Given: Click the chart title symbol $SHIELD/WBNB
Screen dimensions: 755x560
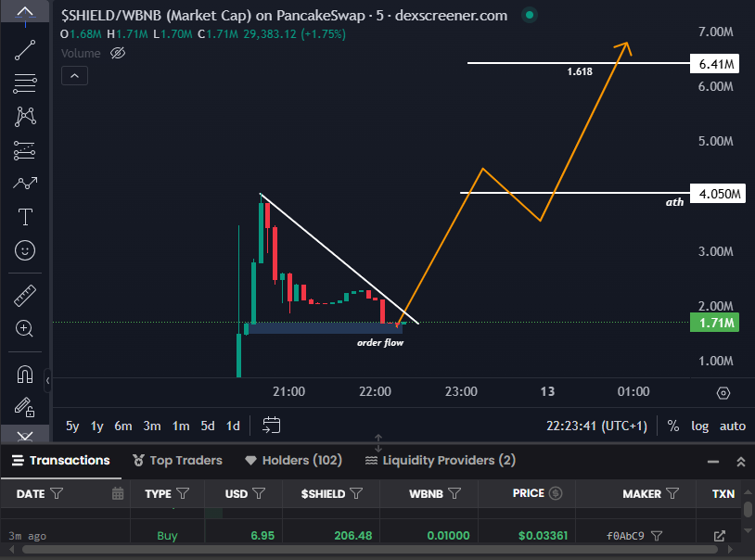Looking at the screenshot, I should pyautogui.click(x=110, y=16).
